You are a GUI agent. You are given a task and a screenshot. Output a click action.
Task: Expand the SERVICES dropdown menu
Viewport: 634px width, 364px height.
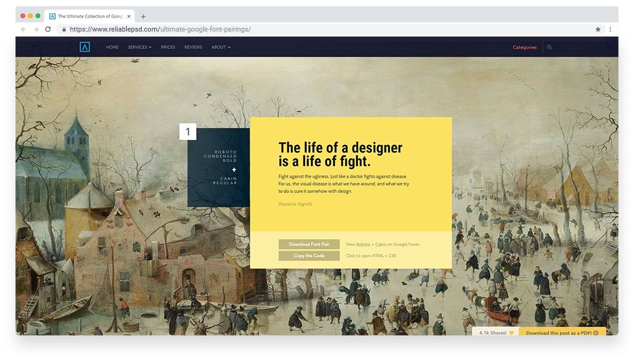click(140, 47)
